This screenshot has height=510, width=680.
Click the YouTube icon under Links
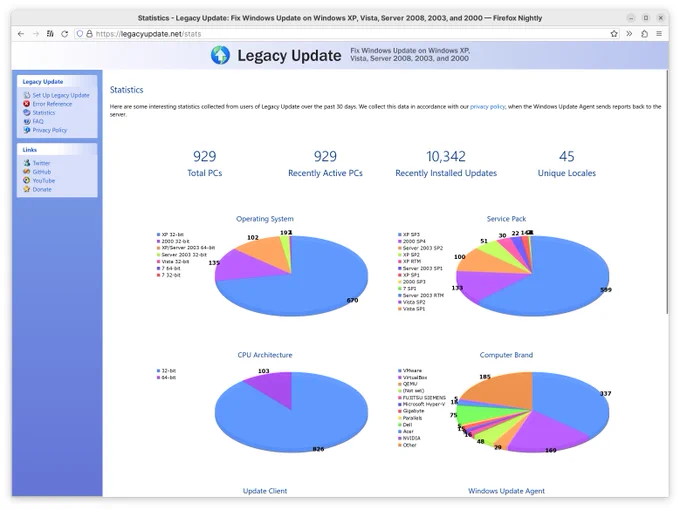click(x=26, y=180)
